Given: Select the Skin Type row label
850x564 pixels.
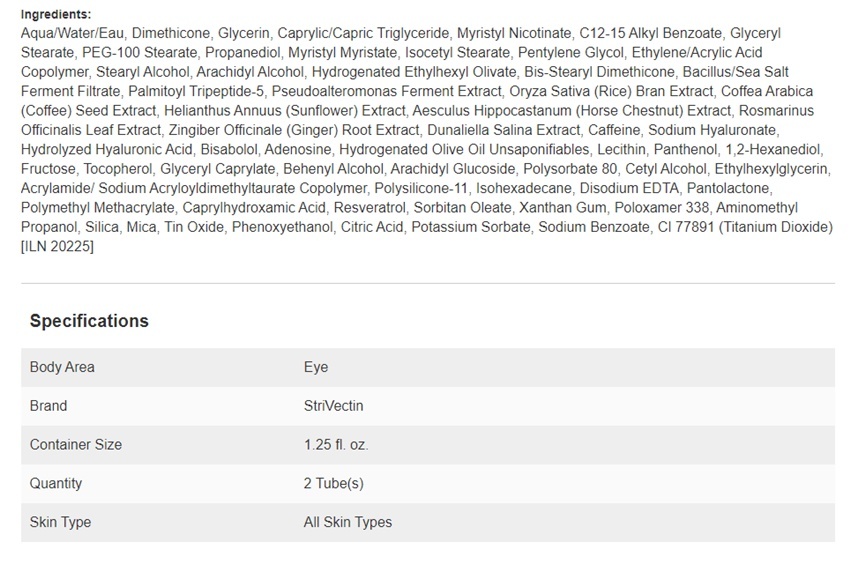Looking at the screenshot, I should pyautogui.click(x=60, y=522).
